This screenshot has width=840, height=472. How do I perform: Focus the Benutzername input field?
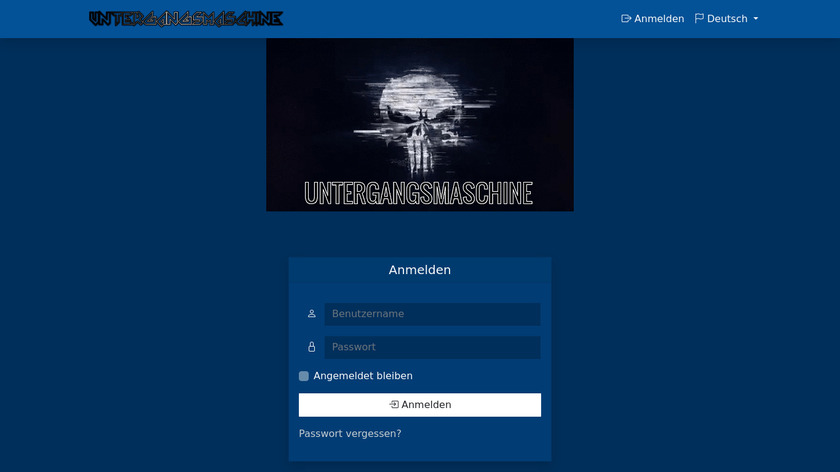click(x=432, y=314)
